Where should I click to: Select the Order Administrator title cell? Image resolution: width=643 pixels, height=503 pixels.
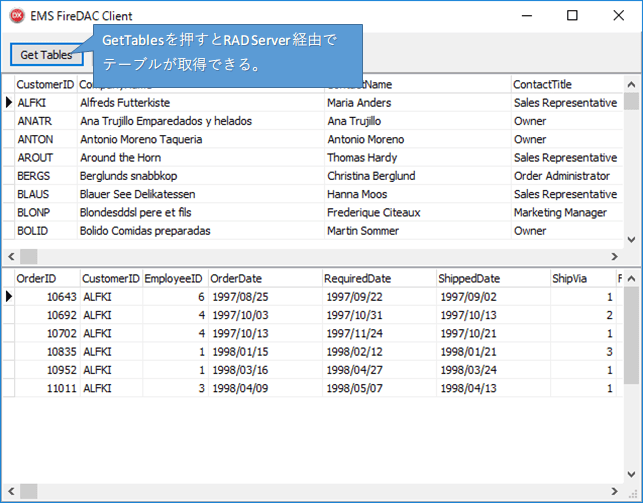pos(567,176)
